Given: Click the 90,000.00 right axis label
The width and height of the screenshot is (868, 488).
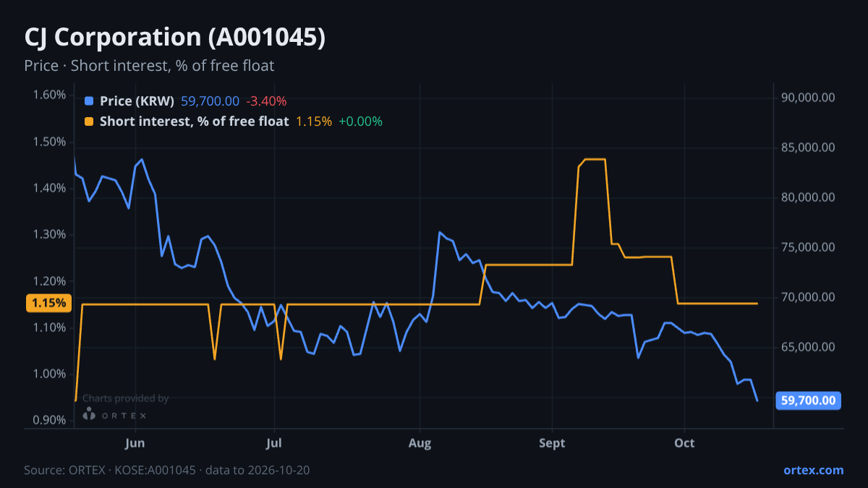Looking at the screenshot, I should pos(809,98).
